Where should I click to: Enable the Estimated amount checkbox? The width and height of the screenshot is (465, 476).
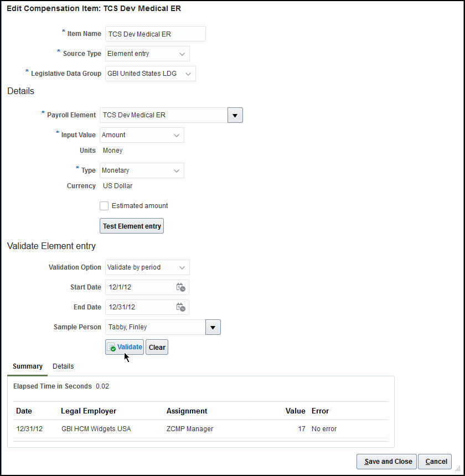click(x=104, y=206)
